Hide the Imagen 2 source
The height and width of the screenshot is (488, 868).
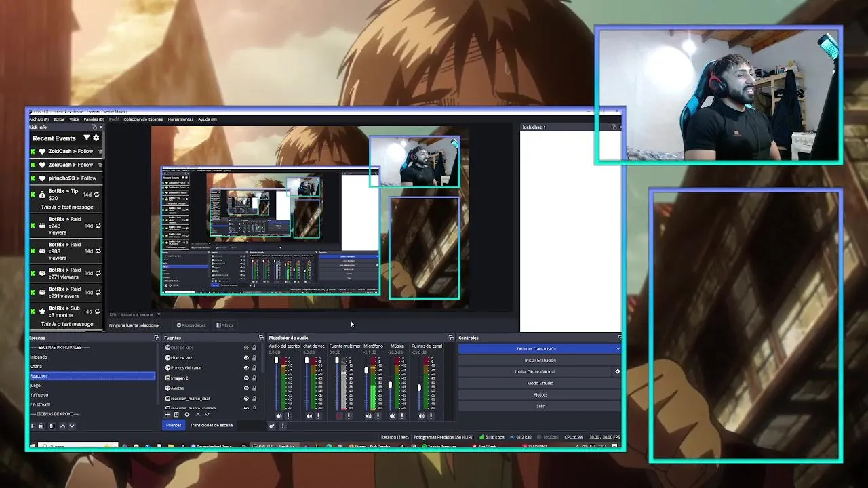(246, 378)
